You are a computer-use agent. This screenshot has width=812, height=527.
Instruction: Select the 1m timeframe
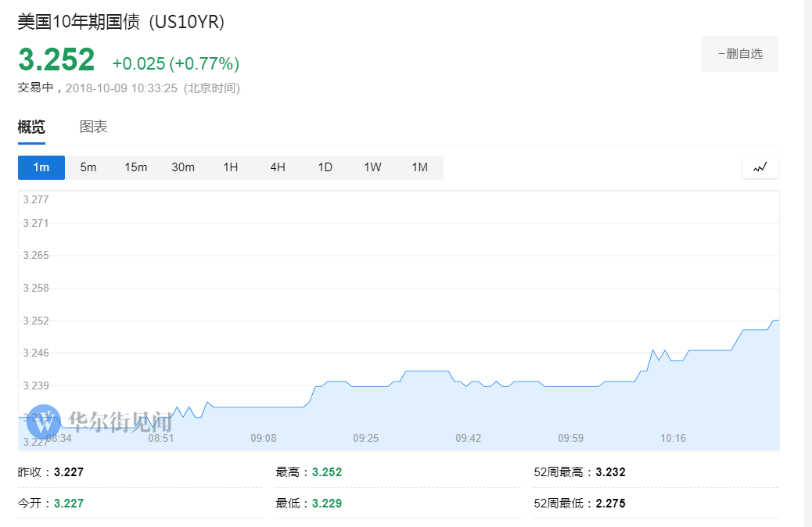41,167
